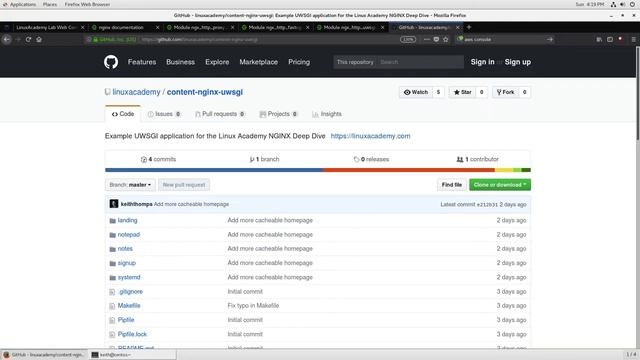Reload the page with the refresh icon
The image size is (640, 360).
28,40
